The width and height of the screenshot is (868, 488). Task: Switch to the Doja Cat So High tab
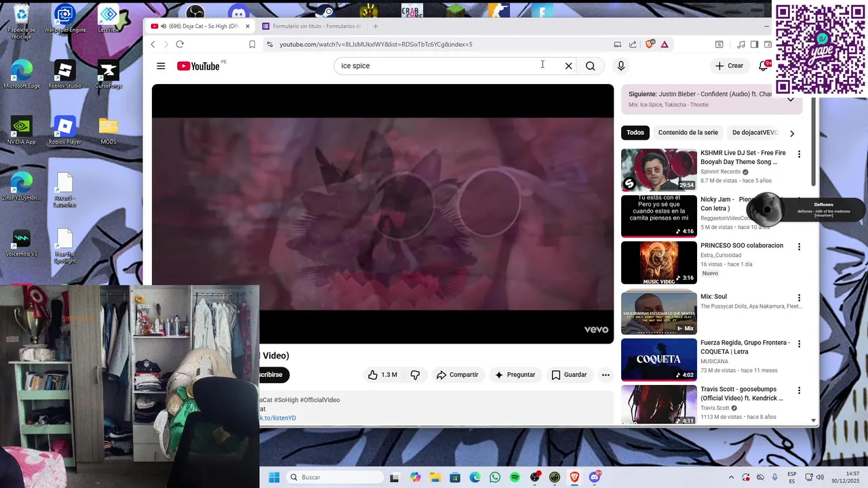[201, 26]
